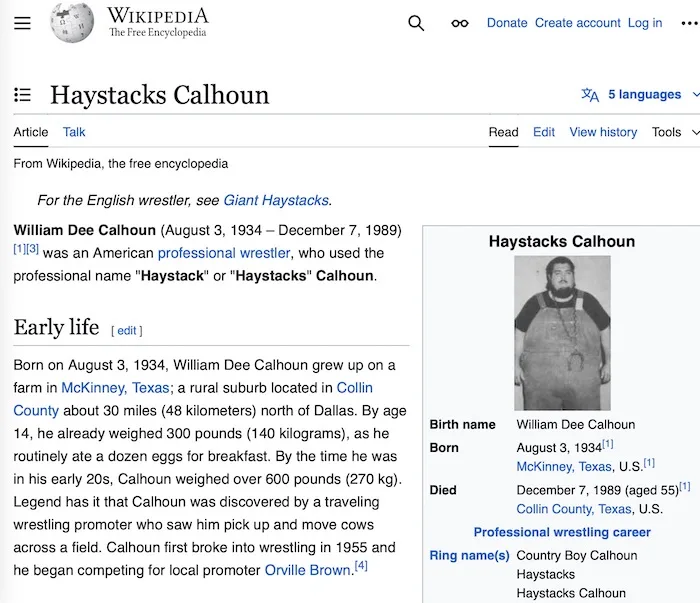The image size is (700, 603).
Task: Open Collin County, Texas link in infobox
Action: point(574,509)
